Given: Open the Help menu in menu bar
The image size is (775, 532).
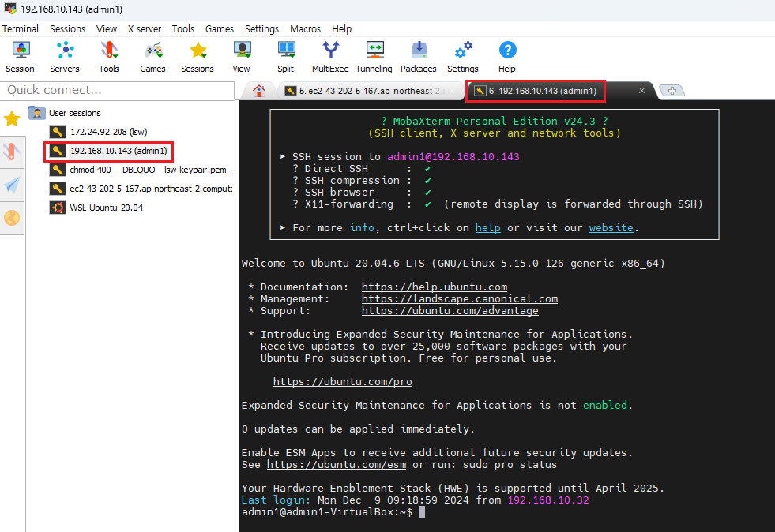Looking at the screenshot, I should (341, 28).
